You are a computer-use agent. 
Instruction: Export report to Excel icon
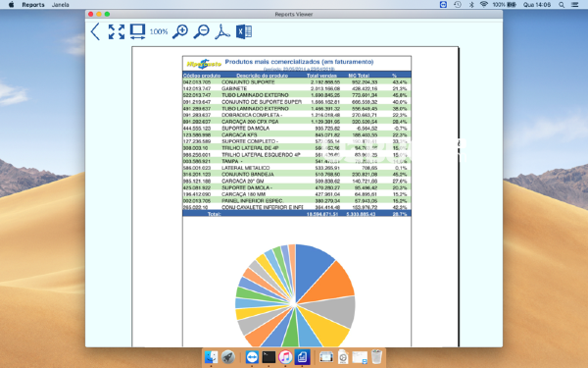pyautogui.click(x=244, y=31)
